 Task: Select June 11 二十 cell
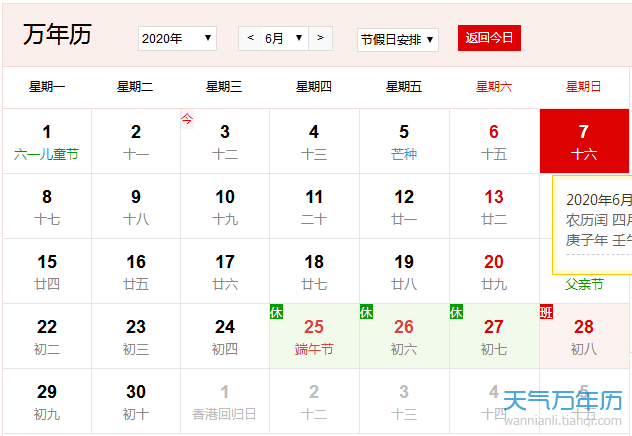coord(314,206)
